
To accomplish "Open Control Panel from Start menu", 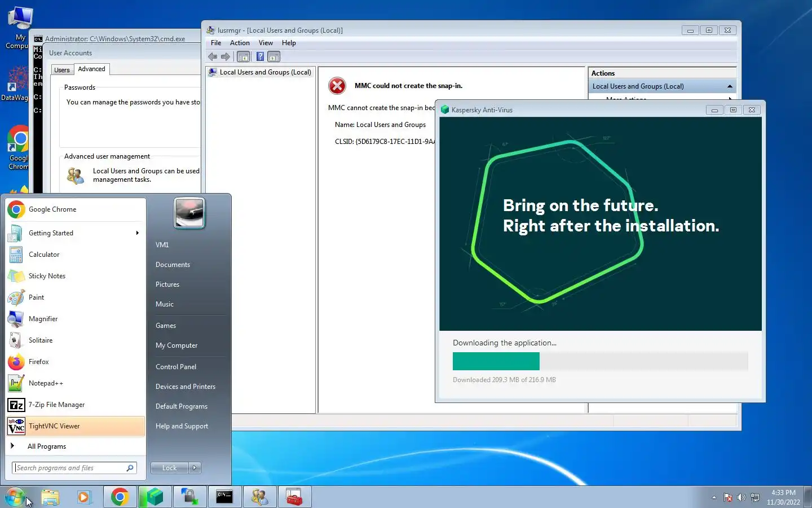I will (176, 367).
